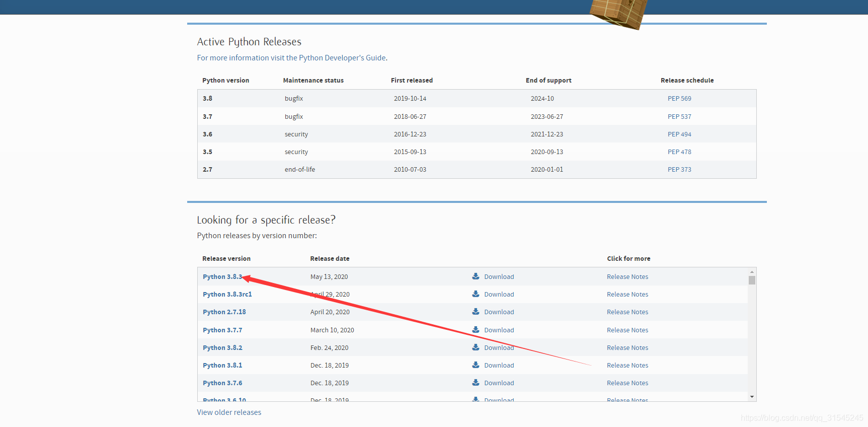Click download icon for Python 3.8.3rc1
Screen dimensions: 868x427
476,294
